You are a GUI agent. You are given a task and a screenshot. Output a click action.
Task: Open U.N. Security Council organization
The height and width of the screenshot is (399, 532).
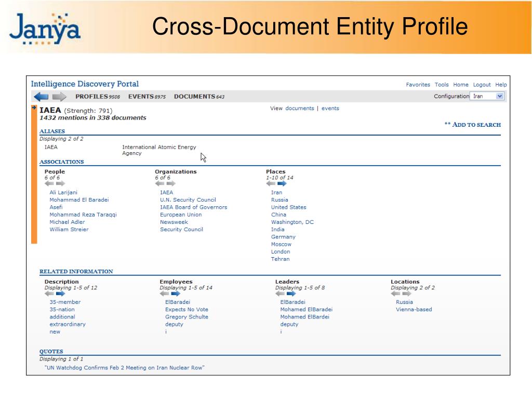point(188,200)
